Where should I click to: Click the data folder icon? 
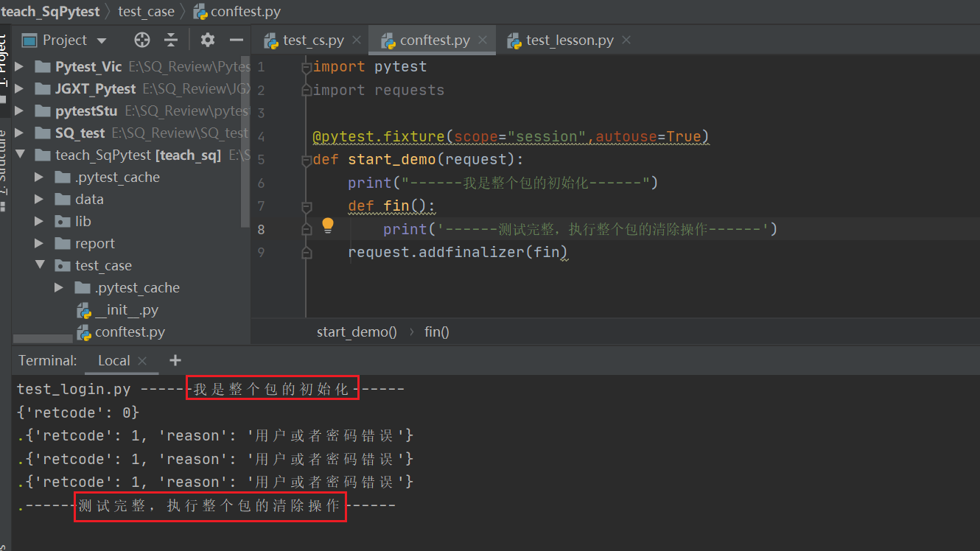click(63, 200)
